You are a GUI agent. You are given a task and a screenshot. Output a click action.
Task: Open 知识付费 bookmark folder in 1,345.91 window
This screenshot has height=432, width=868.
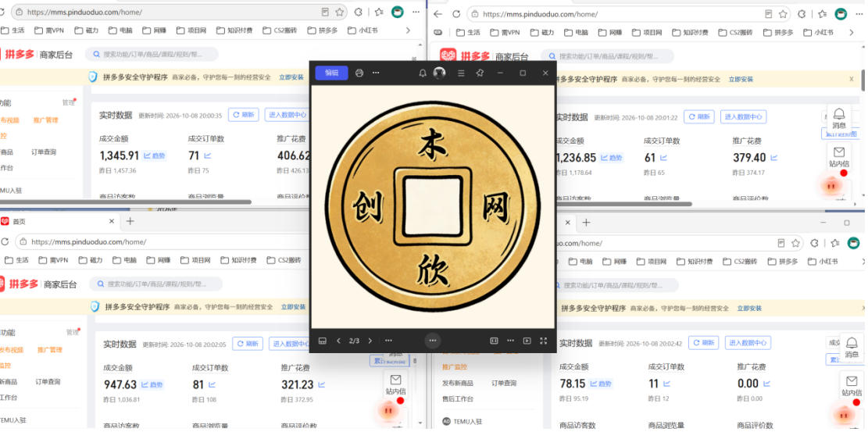point(234,30)
